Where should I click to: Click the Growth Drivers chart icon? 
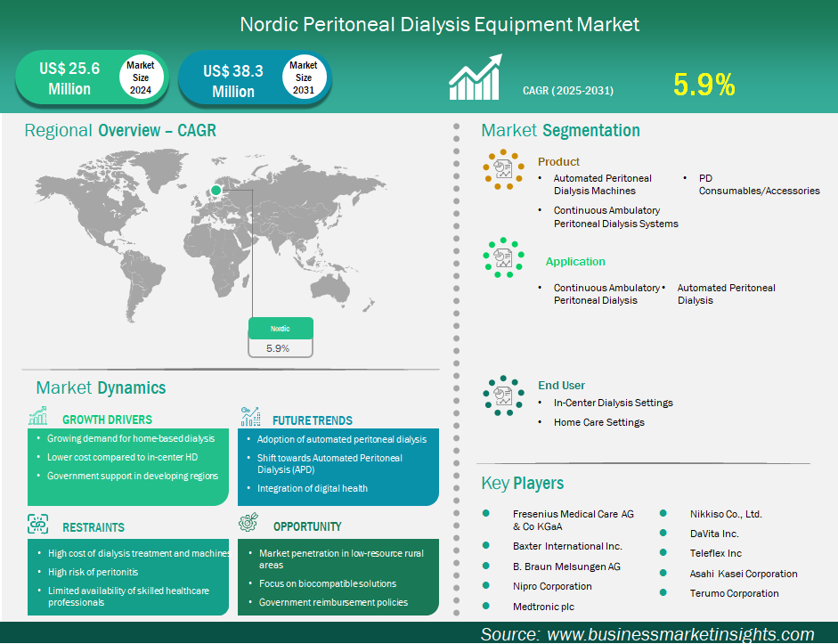[x=38, y=416]
